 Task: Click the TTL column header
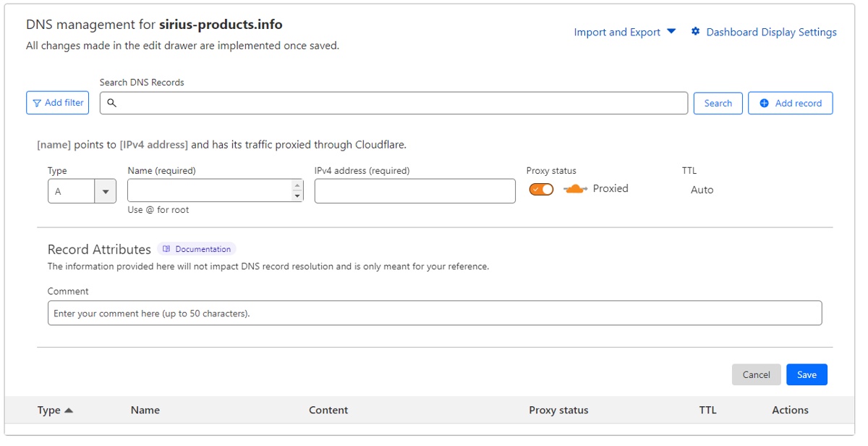(707, 410)
